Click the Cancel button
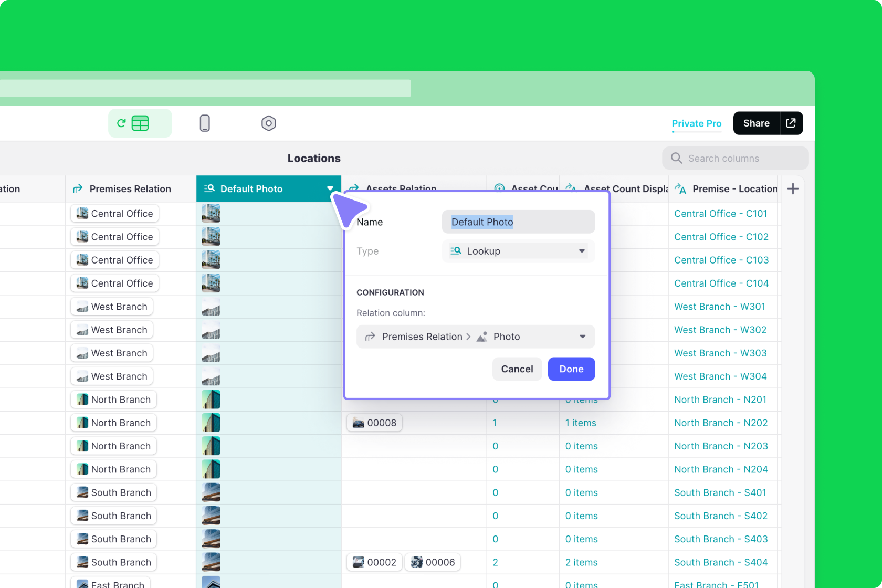This screenshot has width=882, height=588. pos(517,369)
